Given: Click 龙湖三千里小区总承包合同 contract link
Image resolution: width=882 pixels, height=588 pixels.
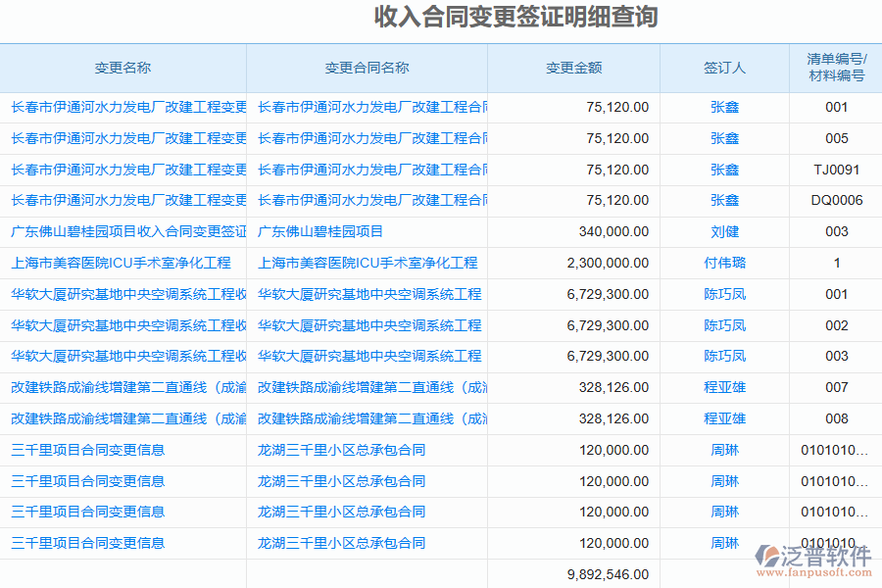Looking at the screenshot, I should (x=343, y=449).
